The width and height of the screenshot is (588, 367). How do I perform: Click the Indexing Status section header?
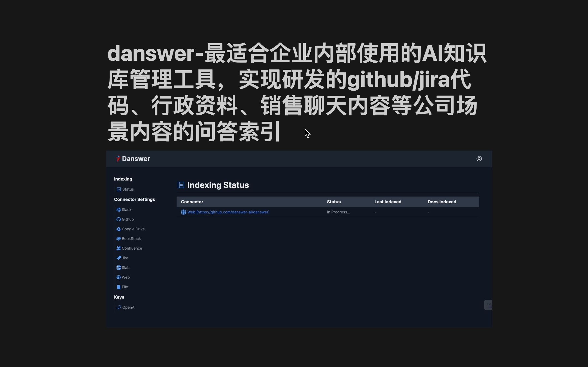point(218,185)
